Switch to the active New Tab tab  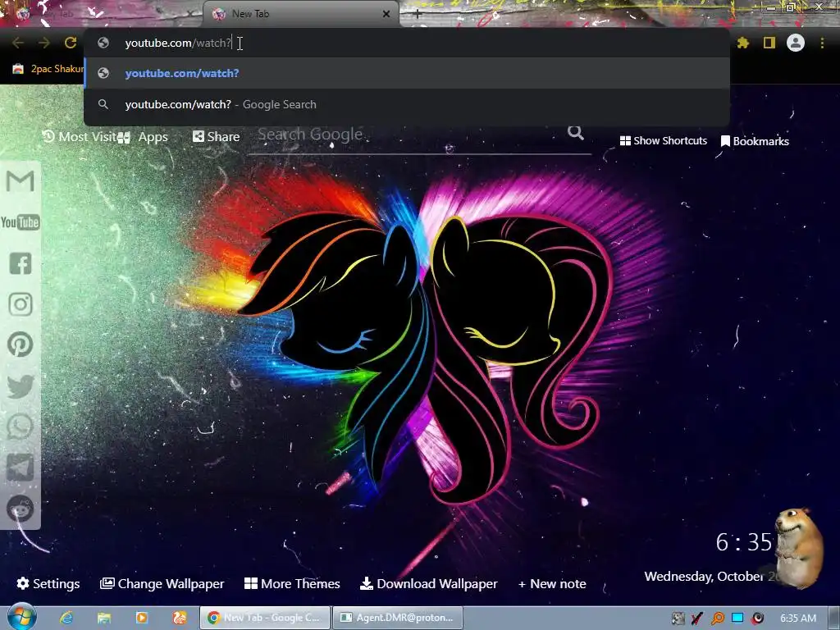[x=300, y=14]
